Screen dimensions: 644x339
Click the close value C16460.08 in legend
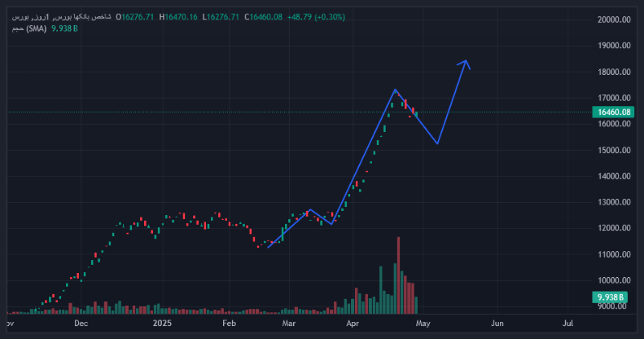pos(263,17)
